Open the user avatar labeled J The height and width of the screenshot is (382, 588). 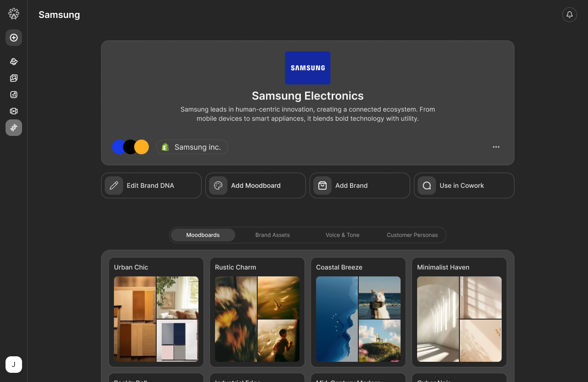(x=14, y=365)
